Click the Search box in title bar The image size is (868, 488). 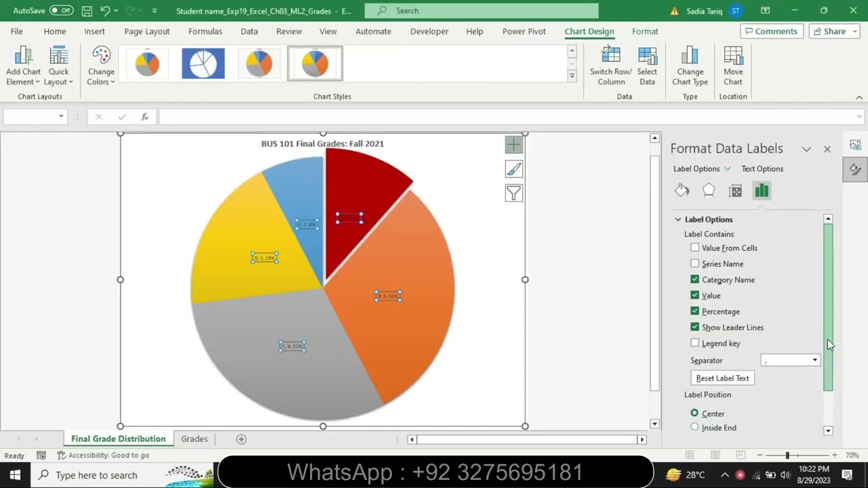click(x=481, y=11)
